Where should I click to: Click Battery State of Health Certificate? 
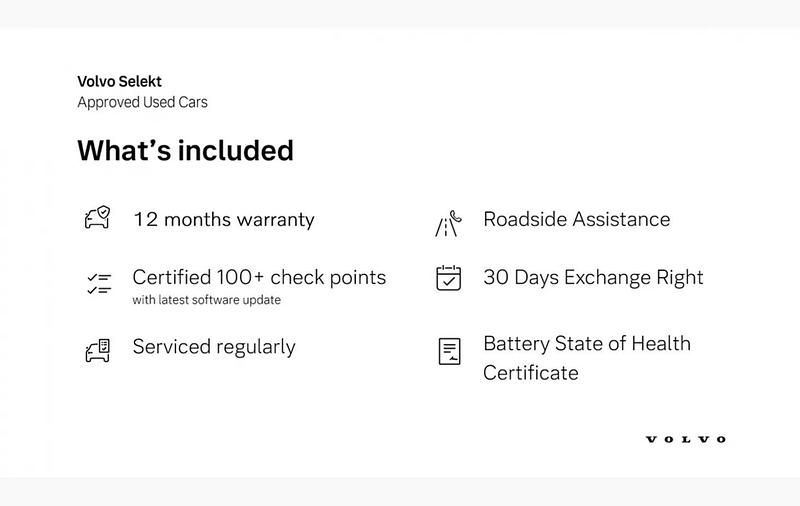[x=586, y=344]
